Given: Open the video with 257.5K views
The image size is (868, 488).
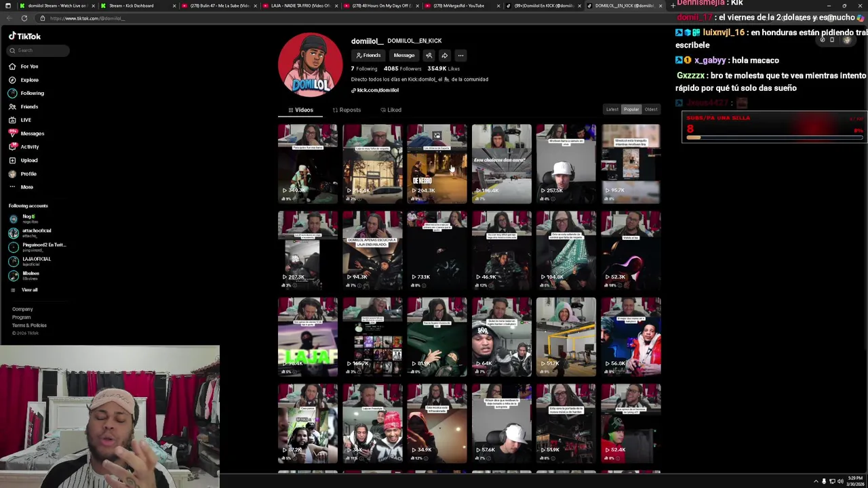Looking at the screenshot, I should click(x=566, y=163).
